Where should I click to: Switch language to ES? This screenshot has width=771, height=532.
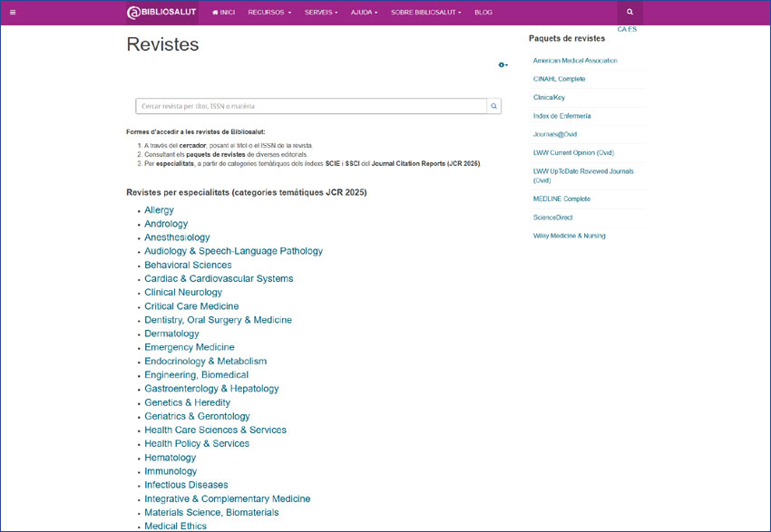(632, 30)
